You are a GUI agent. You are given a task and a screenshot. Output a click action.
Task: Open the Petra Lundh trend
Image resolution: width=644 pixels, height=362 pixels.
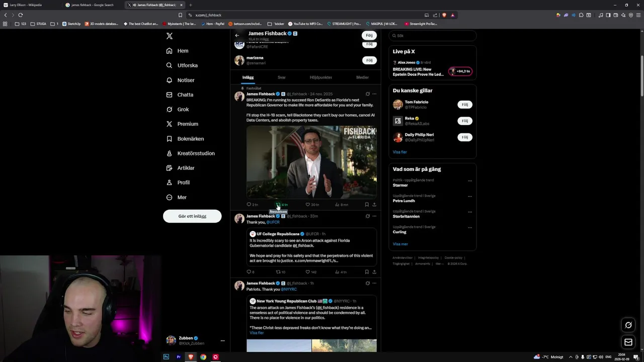click(x=404, y=201)
